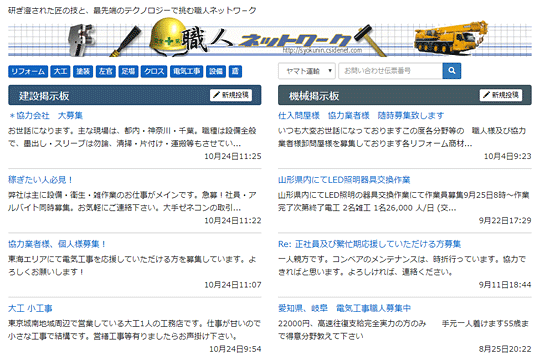540x360 pixels.
Task: Click 新規投稿 on the 建設掲示板 header
Action: click(x=231, y=95)
